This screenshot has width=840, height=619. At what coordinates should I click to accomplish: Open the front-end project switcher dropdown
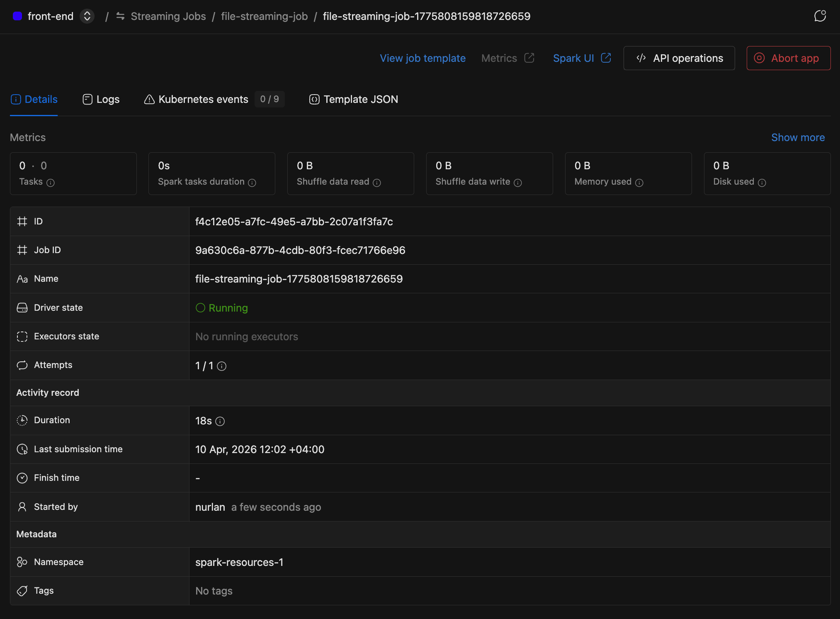(87, 16)
